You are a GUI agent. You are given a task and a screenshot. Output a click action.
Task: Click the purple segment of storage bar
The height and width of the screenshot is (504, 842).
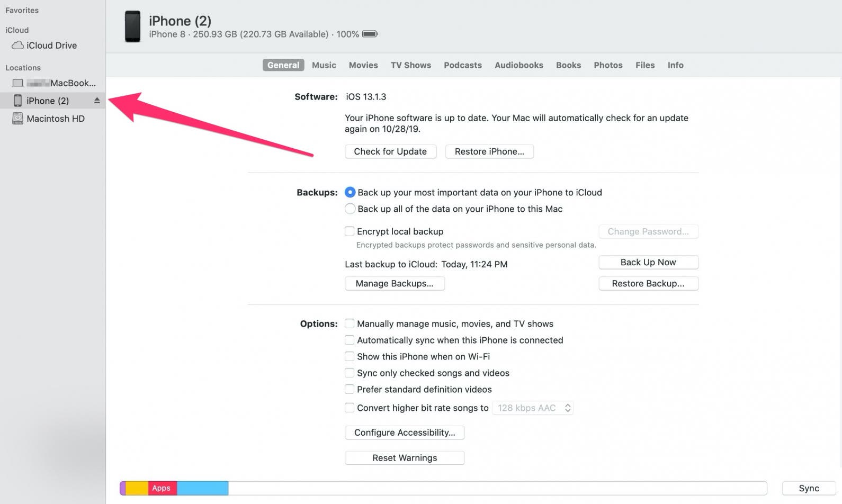click(123, 488)
